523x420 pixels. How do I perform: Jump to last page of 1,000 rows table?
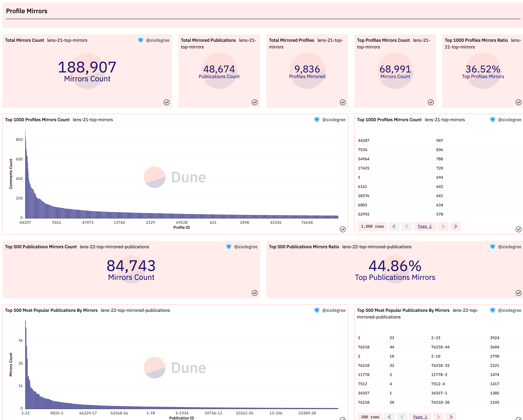(455, 226)
